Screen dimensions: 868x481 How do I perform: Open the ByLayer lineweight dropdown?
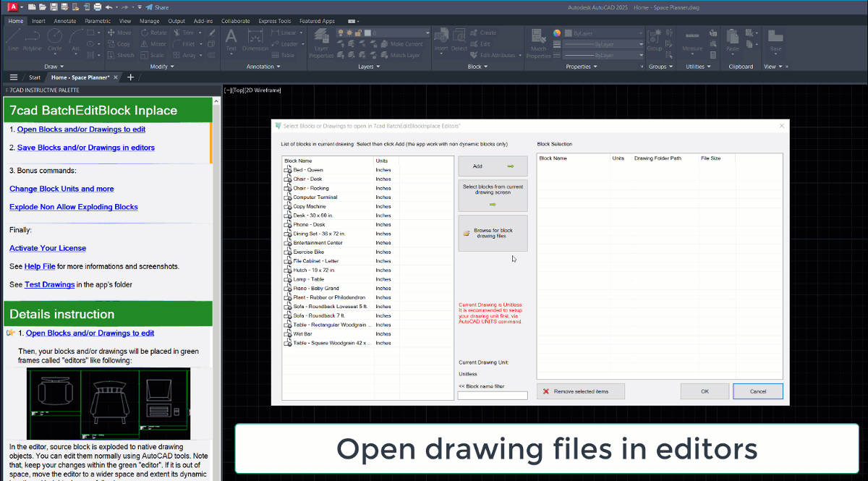point(603,44)
